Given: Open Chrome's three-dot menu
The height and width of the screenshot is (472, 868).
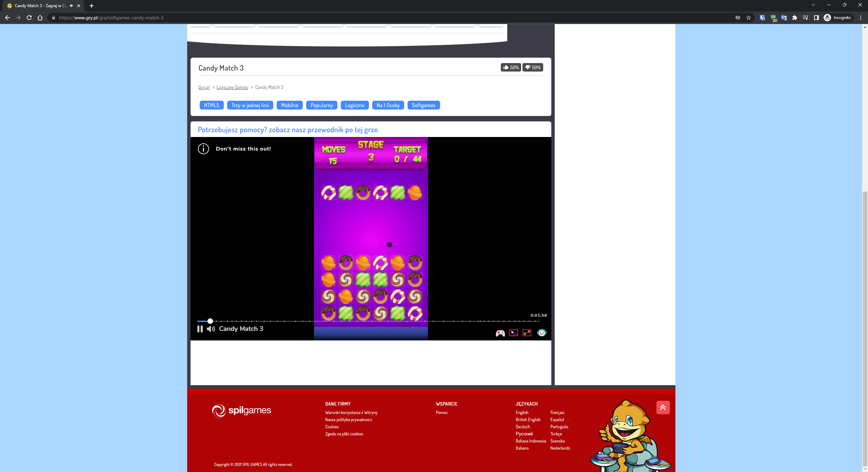Looking at the screenshot, I should click(x=861, y=18).
